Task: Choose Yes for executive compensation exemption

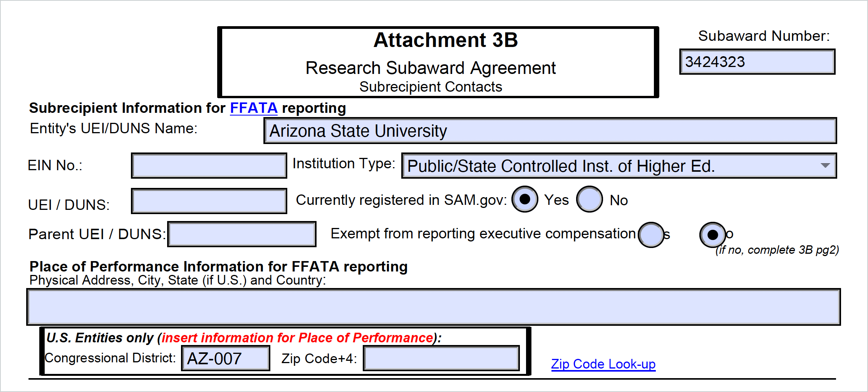Action: (651, 235)
